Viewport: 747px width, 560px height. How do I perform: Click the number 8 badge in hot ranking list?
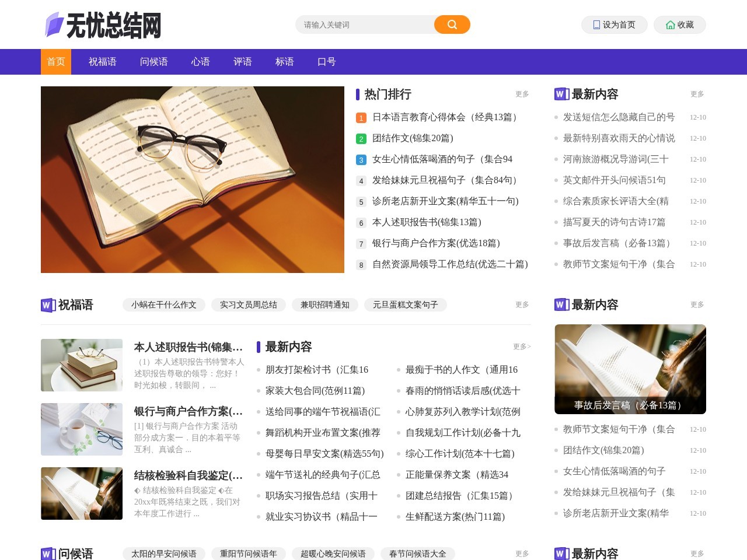(x=360, y=264)
